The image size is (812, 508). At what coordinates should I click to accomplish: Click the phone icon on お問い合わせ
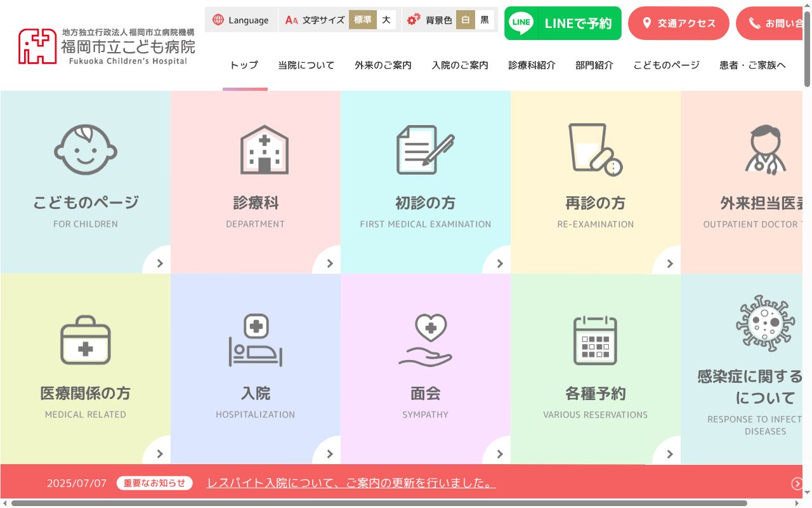tap(754, 23)
